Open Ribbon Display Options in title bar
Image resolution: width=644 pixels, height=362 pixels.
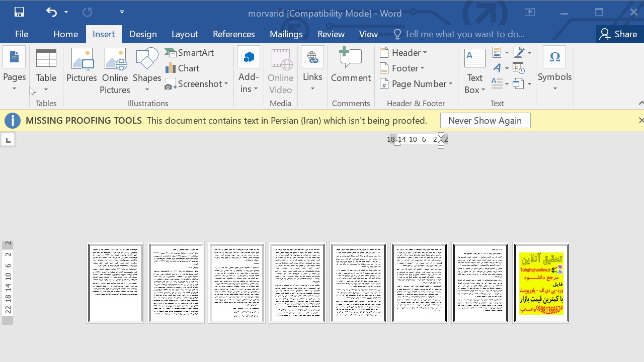(x=530, y=12)
